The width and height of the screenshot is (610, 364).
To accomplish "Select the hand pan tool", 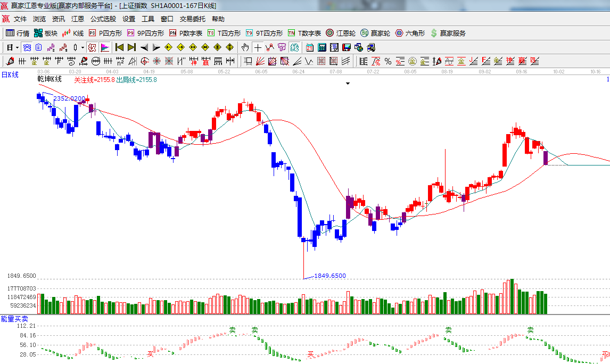I will [245, 47].
